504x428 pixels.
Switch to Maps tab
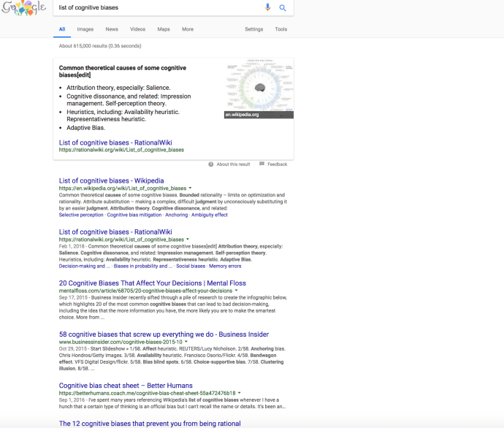click(164, 29)
